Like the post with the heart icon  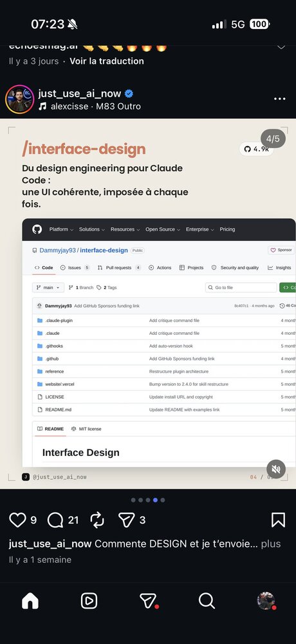pos(17,520)
